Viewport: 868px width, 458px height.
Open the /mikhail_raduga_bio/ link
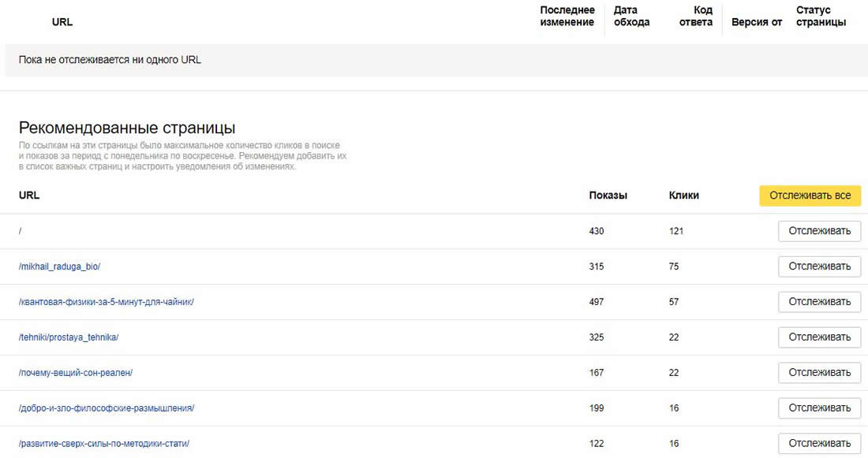pos(59,266)
